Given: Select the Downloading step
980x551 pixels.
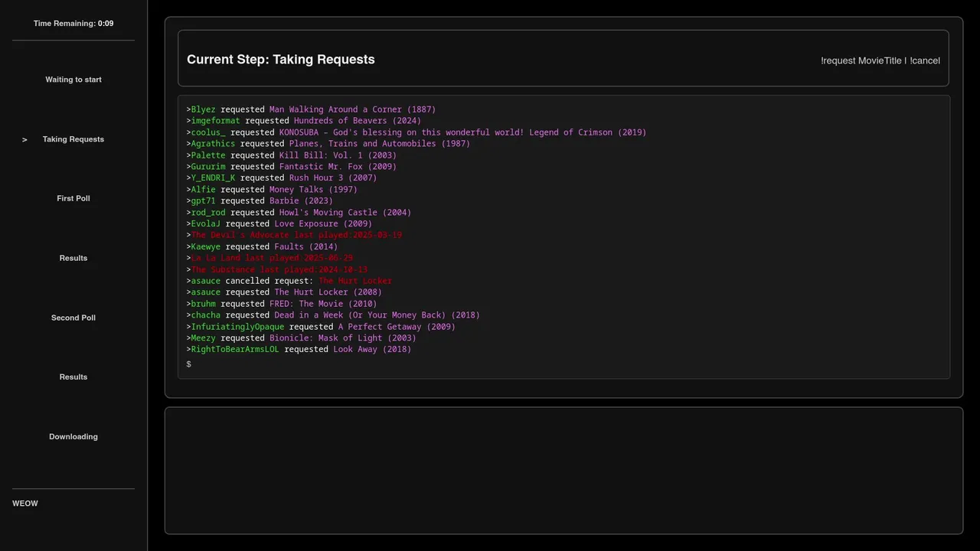Looking at the screenshot, I should (x=73, y=437).
